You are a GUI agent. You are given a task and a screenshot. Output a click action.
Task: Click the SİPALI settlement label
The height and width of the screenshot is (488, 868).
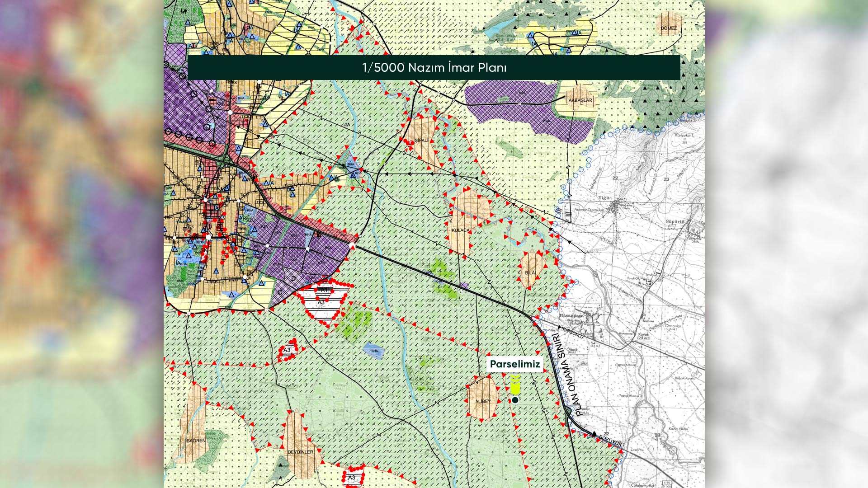(421, 141)
